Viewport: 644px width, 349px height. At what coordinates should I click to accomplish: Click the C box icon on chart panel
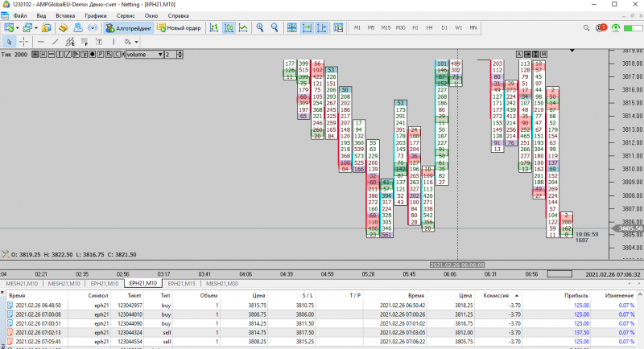(x=117, y=54)
